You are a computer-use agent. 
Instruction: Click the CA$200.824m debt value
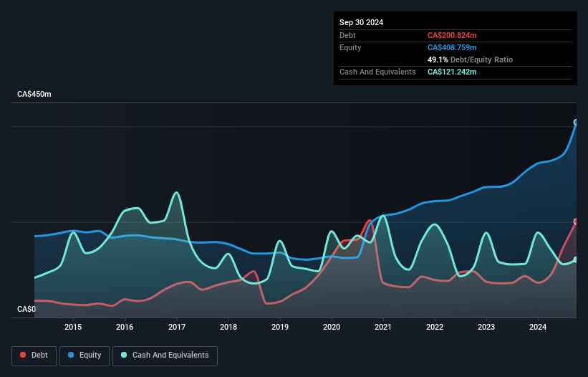452,35
